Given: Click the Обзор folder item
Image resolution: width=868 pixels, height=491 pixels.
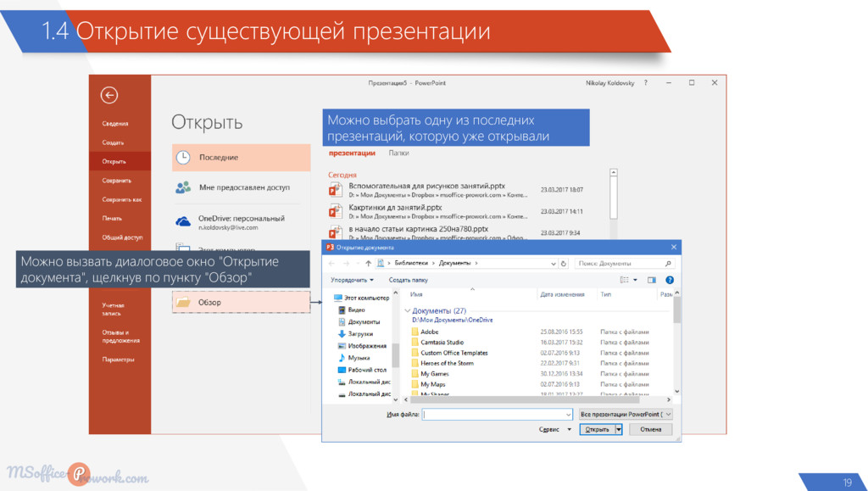Looking at the screenshot, I should (242, 302).
